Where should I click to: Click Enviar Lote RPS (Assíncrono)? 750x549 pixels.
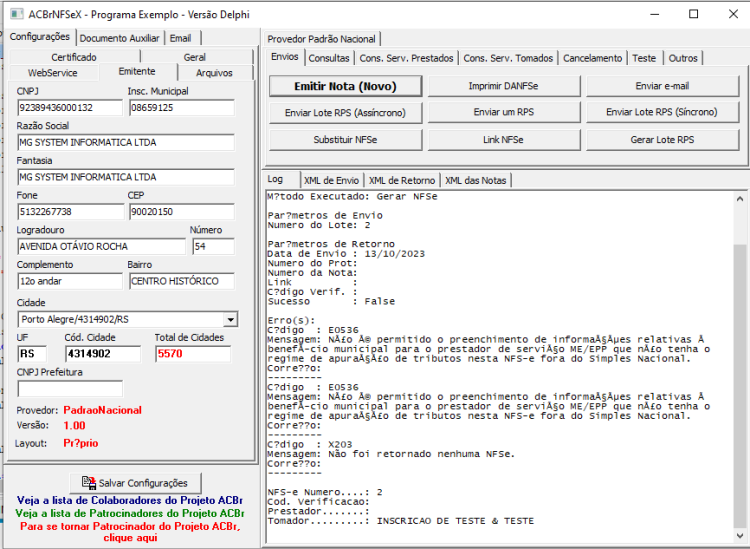coord(345,113)
